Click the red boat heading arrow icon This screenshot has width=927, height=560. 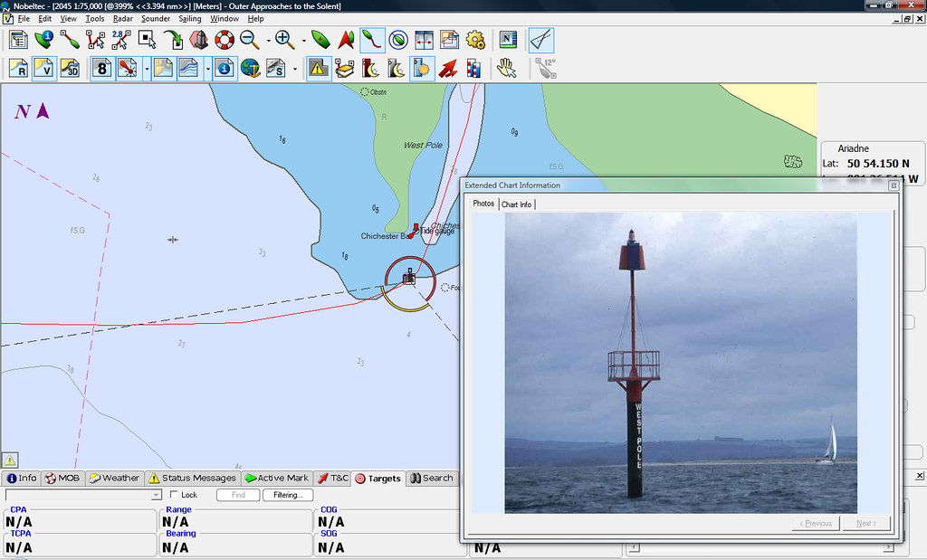(346, 40)
